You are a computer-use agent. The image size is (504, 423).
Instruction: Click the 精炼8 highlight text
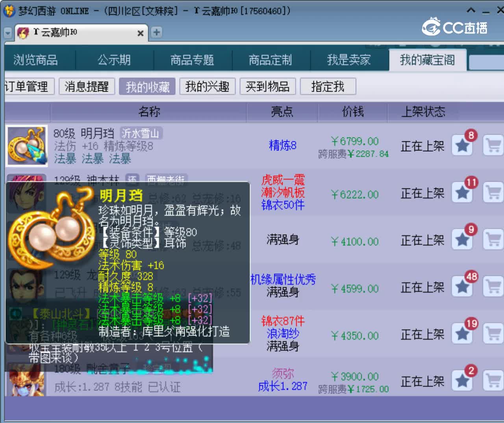coord(283,145)
